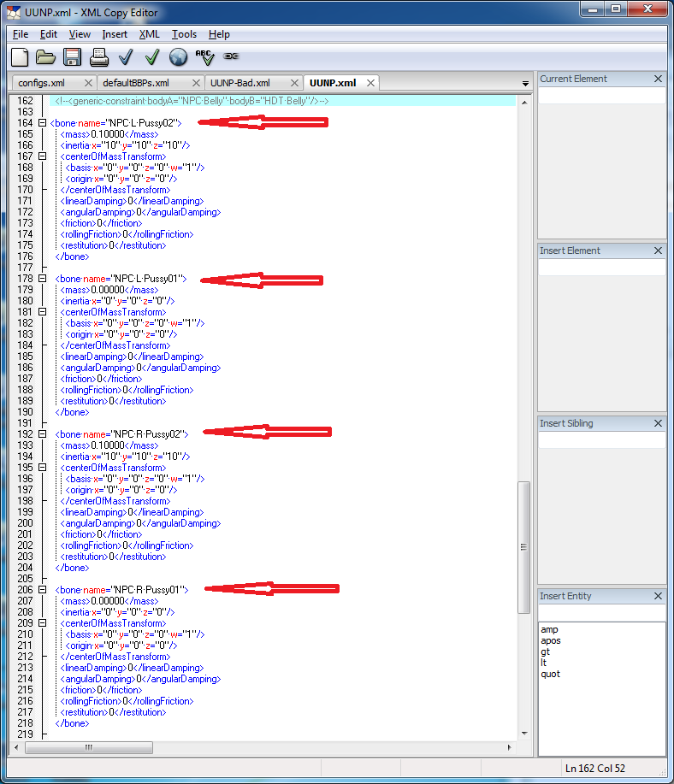Select the lt entity in the list
Image resolution: width=674 pixels, height=784 pixels.
(543, 663)
